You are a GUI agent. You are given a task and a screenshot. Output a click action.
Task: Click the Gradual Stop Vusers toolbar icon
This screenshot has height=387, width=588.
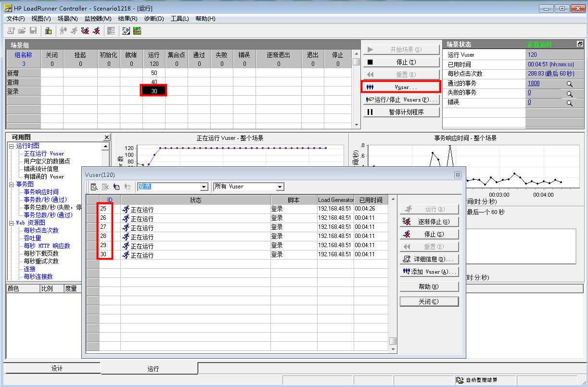pos(85,31)
